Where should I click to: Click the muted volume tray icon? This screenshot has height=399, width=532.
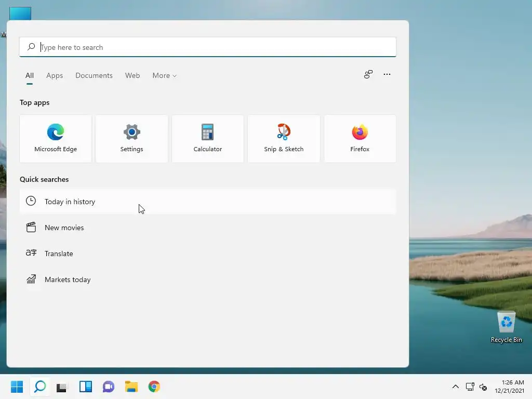(483, 387)
